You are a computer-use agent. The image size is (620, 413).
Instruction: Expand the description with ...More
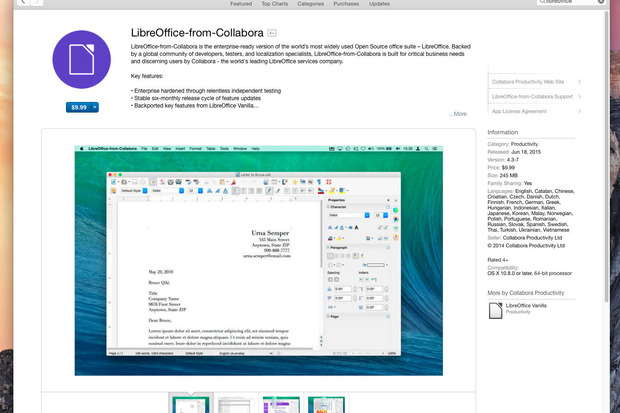pos(458,114)
